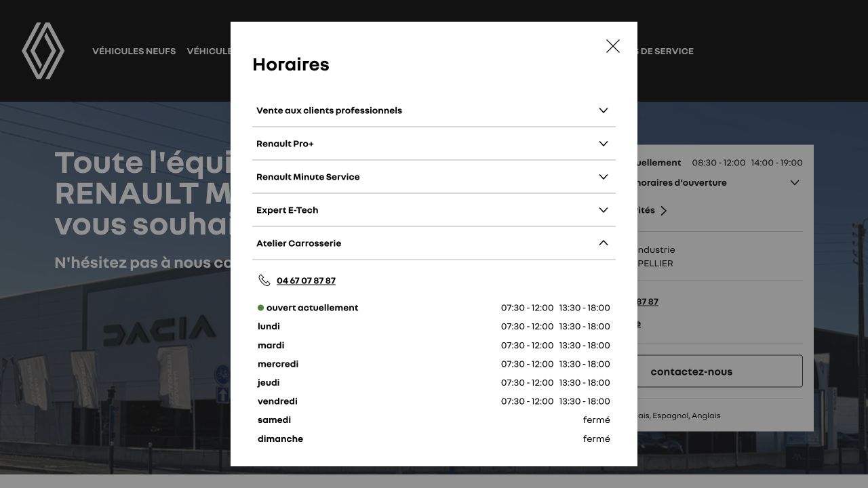Click the 'vendredi' row label
Image resolution: width=868 pixels, height=488 pixels.
click(x=277, y=401)
